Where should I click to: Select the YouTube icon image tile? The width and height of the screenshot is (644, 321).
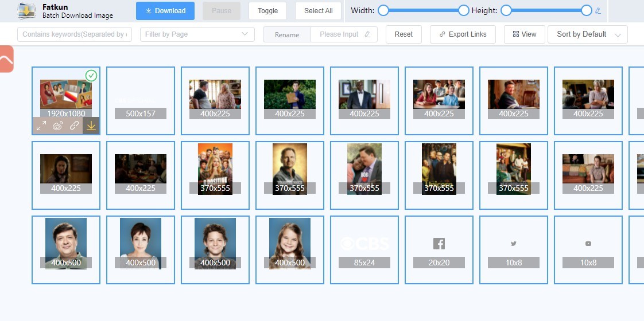tap(588, 250)
